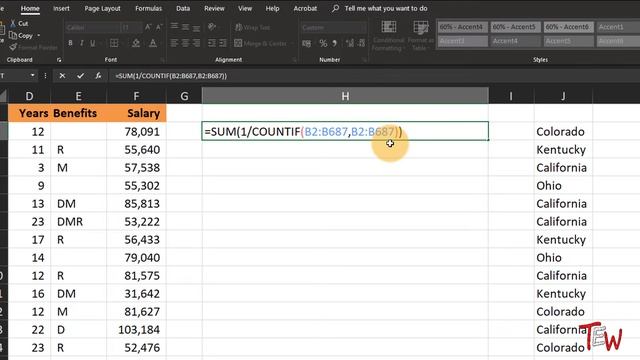This screenshot has width=640, height=360.
Task: Click the Center alignment icon
Action: pos(185,43)
